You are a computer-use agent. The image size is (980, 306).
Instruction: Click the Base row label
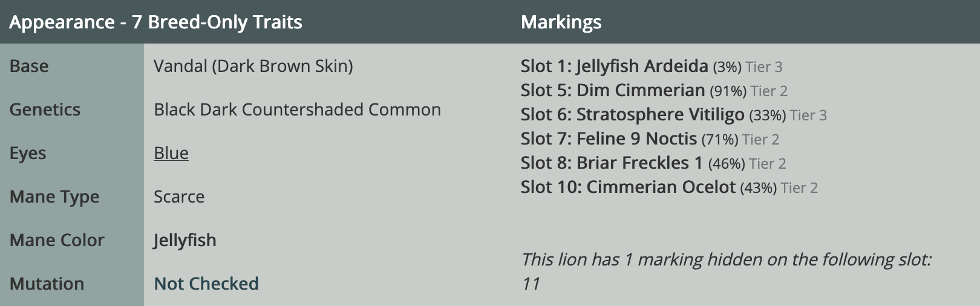tap(29, 66)
